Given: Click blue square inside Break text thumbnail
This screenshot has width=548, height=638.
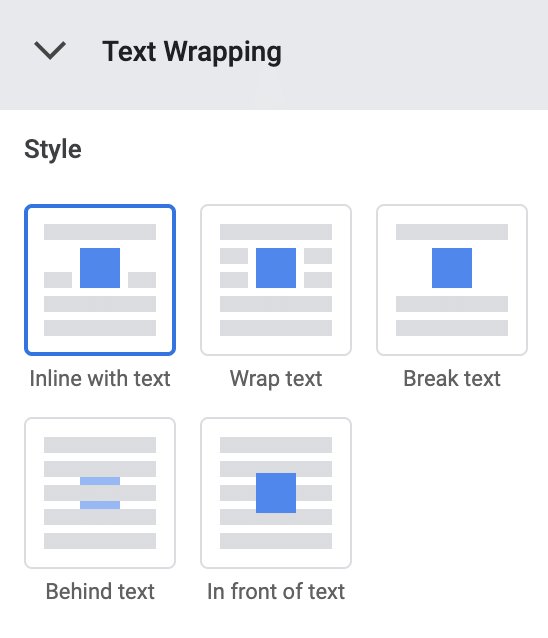Looking at the screenshot, I should [x=452, y=268].
